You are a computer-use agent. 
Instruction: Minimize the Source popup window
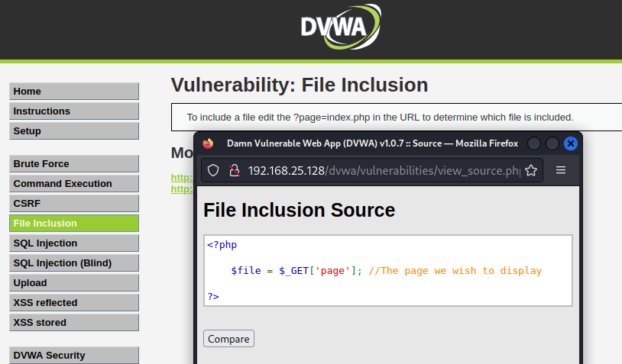pyautogui.click(x=534, y=143)
